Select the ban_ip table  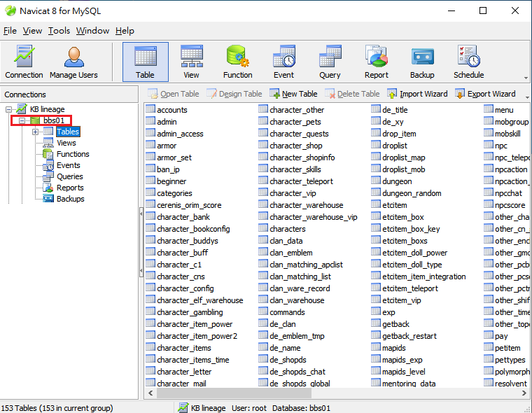pos(163,169)
